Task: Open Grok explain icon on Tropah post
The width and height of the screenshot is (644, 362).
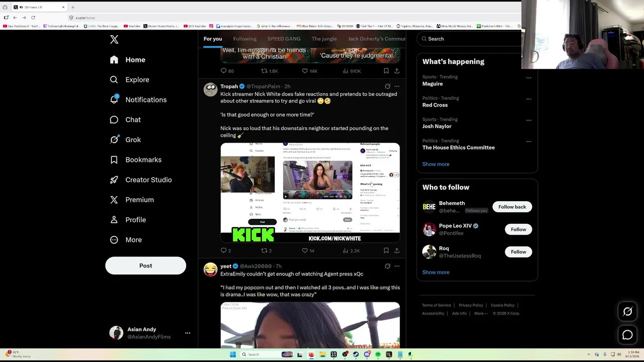Action: (x=387, y=86)
